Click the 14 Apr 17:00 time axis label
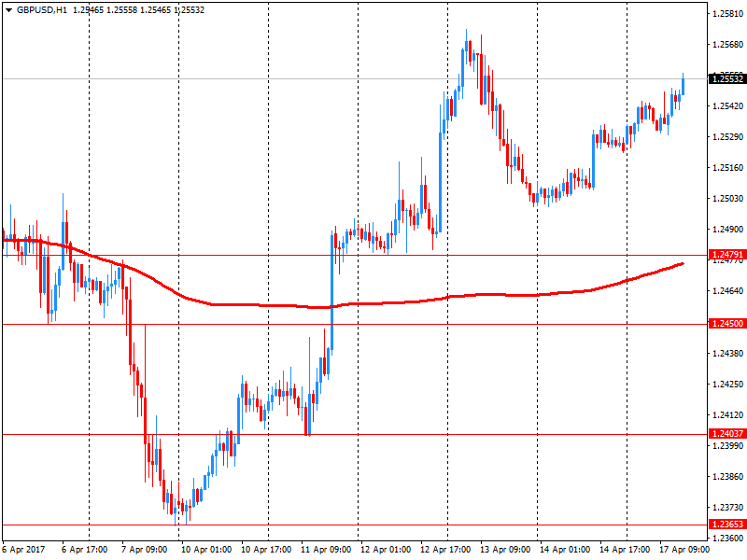Image resolution: width=747 pixels, height=560 pixels. pyautogui.click(x=625, y=550)
